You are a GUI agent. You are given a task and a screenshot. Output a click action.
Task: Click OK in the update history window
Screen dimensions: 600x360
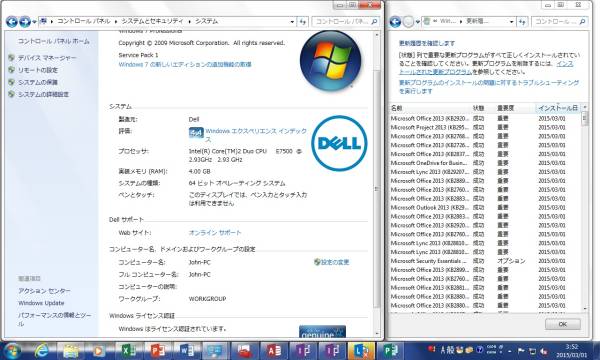[x=562, y=324]
